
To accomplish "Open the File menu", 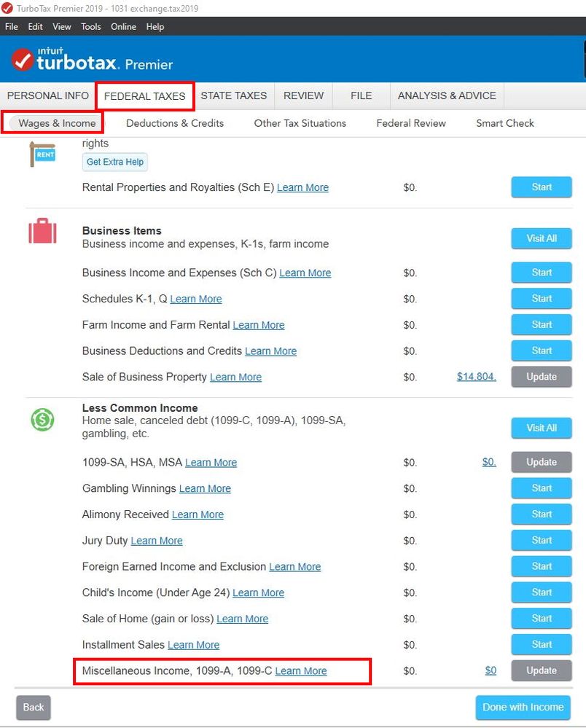I will point(12,27).
